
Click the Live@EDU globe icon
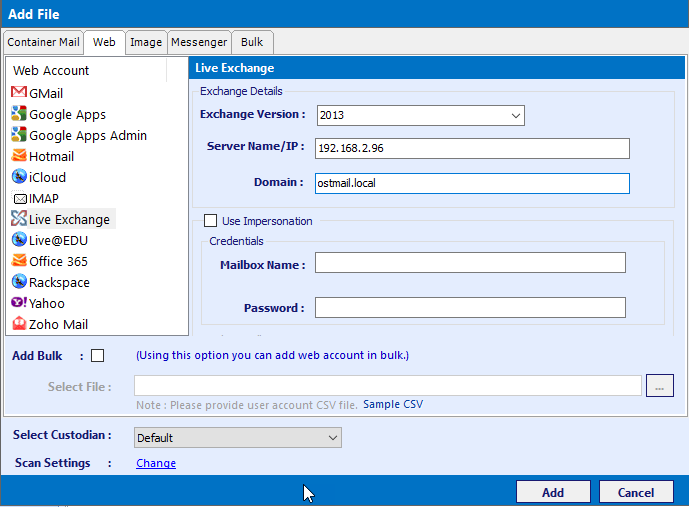click(19, 239)
